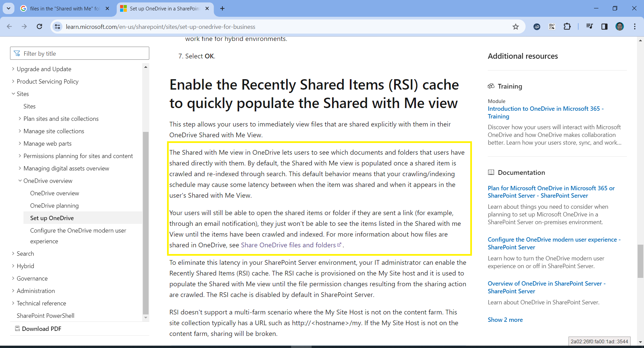Click the Documentation book icon
Viewport: 644px width, 348px height.
click(491, 172)
